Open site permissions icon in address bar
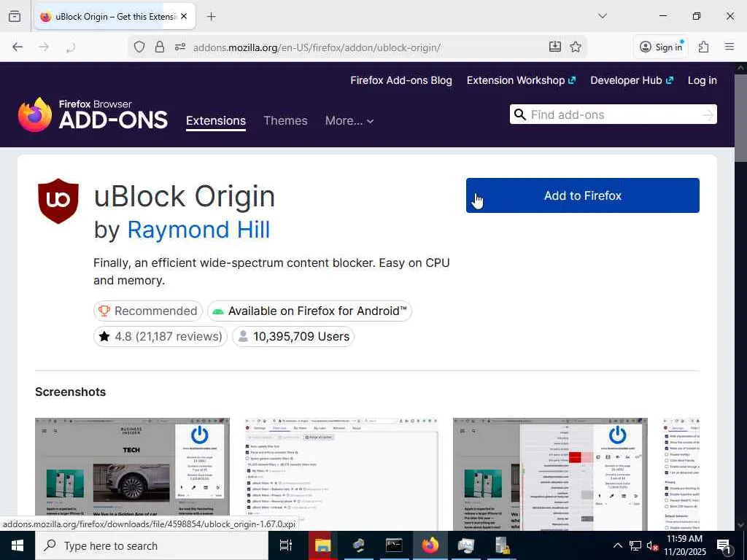 coord(180,47)
